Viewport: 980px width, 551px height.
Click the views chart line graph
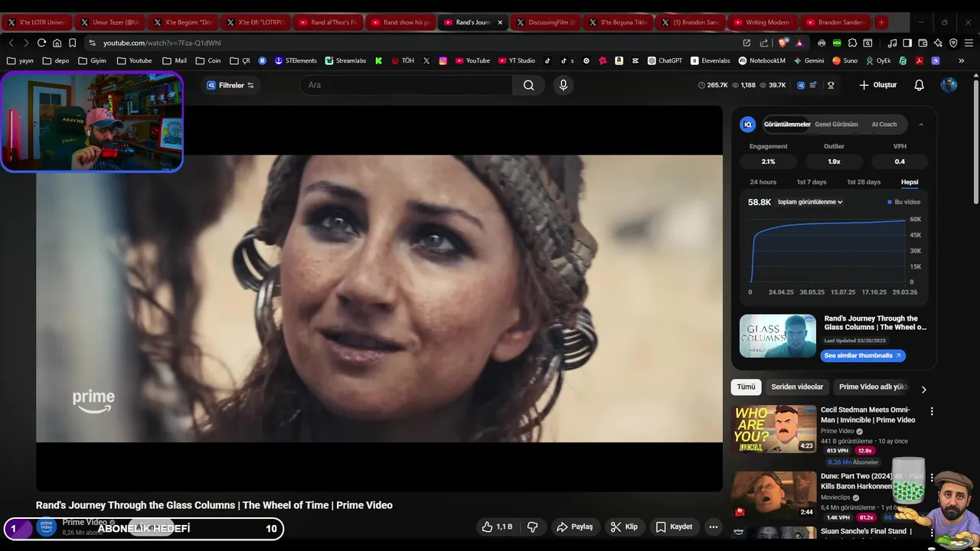[x=828, y=250]
